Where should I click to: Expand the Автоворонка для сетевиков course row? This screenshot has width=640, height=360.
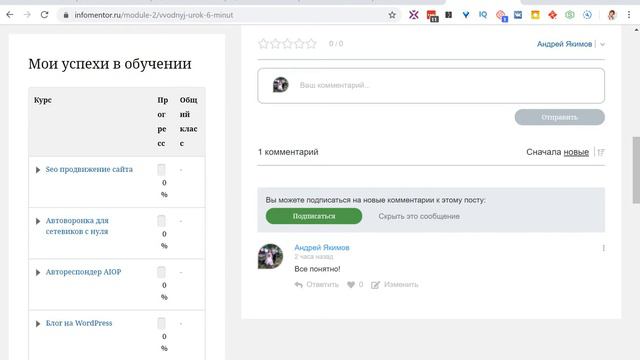pyautogui.click(x=38, y=221)
